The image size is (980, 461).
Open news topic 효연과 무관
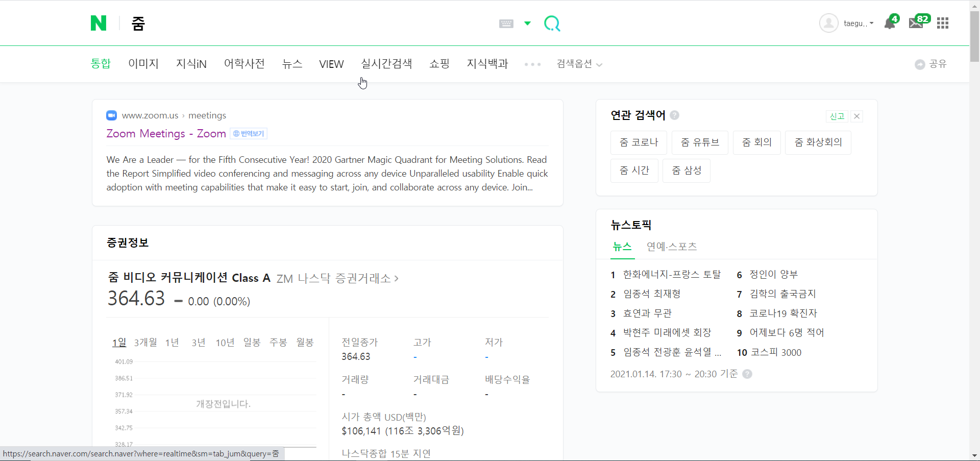647,313
